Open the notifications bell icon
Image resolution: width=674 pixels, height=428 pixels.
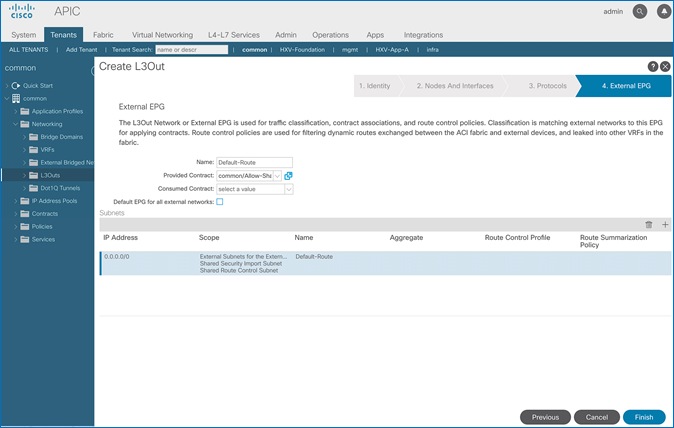[664, 12]
